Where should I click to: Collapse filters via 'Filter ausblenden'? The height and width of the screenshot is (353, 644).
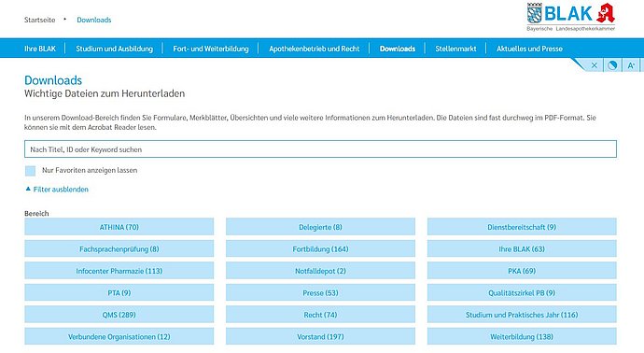click(57, 190)
